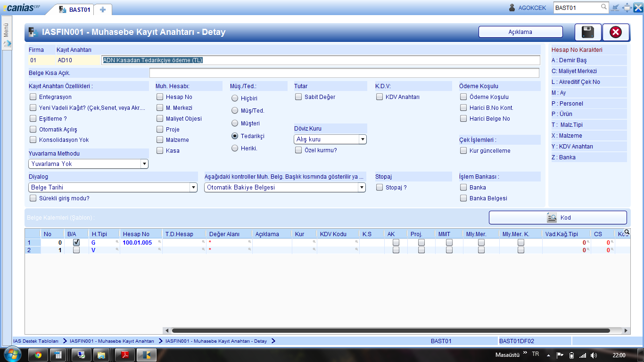Viewport: 644px width, 362px height.
Task: Go to IASFIN001 - Muhasebe Kayıt Anahtarı breadcrumb
Action: click(x=112, y=341)
